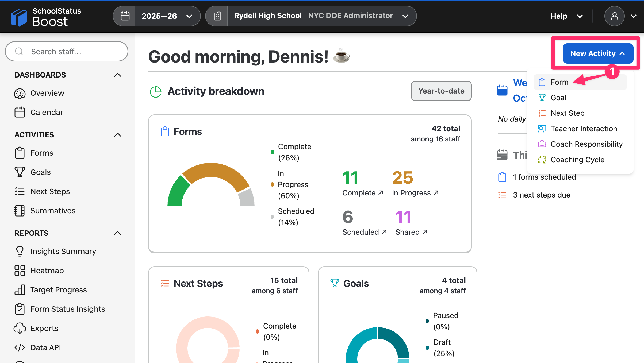This screenshot has height=363, width=644.
Task: Select Teacher Interaction from the menu
Action: pos(580,129)
